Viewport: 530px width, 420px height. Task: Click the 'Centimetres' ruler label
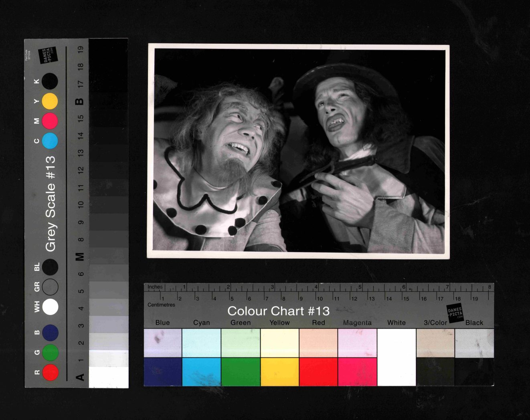click(161, 305)
